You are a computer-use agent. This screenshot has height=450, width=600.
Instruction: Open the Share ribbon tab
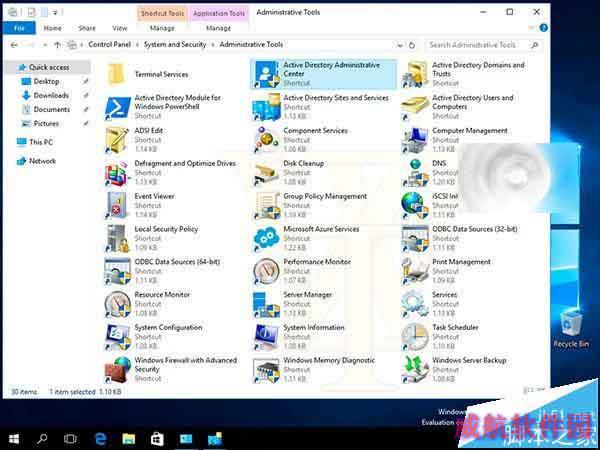coord(87,28)
